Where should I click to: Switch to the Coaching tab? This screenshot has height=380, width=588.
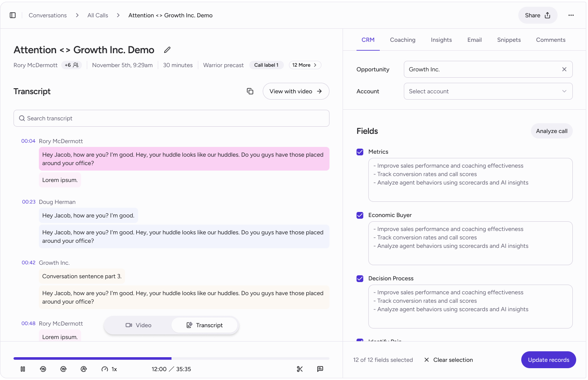click(403, 40)
